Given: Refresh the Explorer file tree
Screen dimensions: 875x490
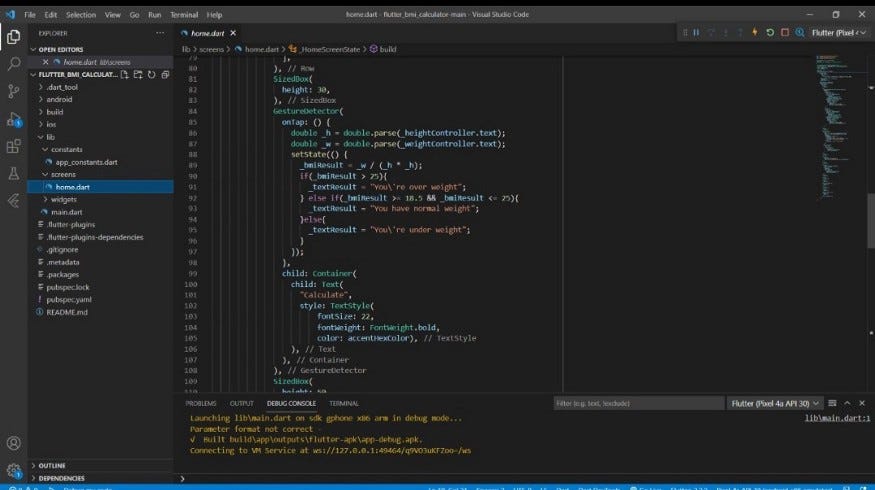Looking at the screenshot, I should point(151,74).
